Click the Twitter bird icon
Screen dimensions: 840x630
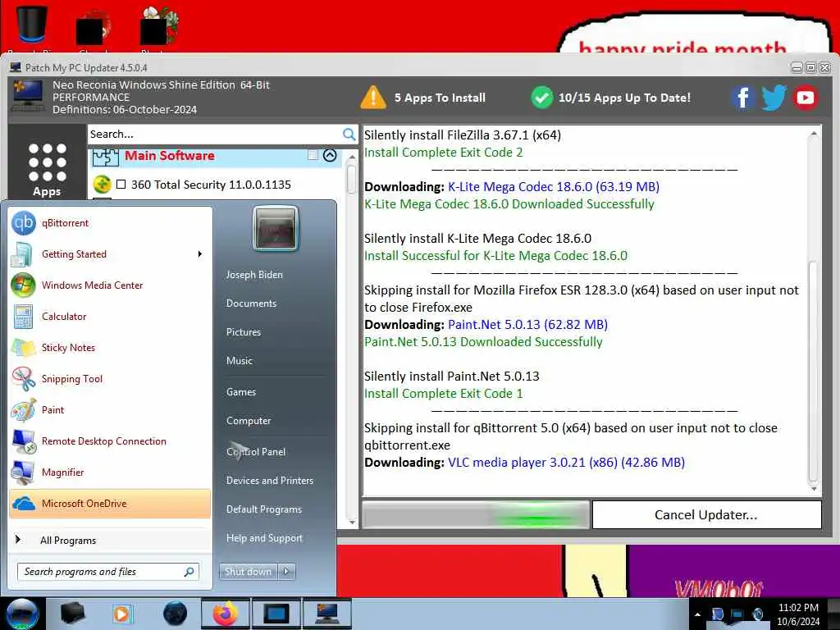point(774,98)
